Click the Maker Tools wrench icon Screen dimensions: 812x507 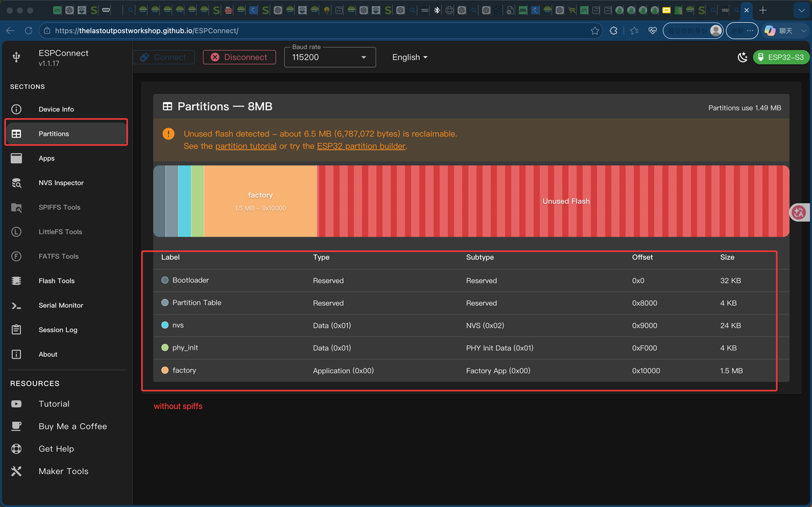click(x=16, y=471)
